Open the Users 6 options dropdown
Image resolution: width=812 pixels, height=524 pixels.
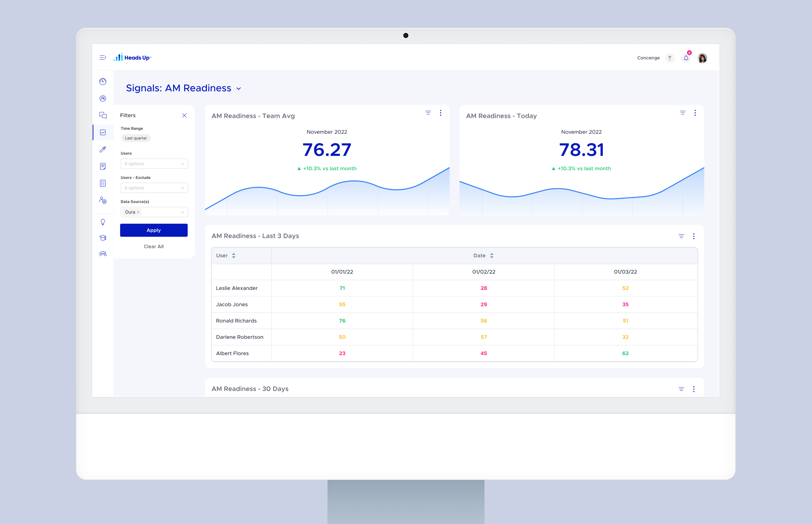pyautogui.click(x=154, y=164)
